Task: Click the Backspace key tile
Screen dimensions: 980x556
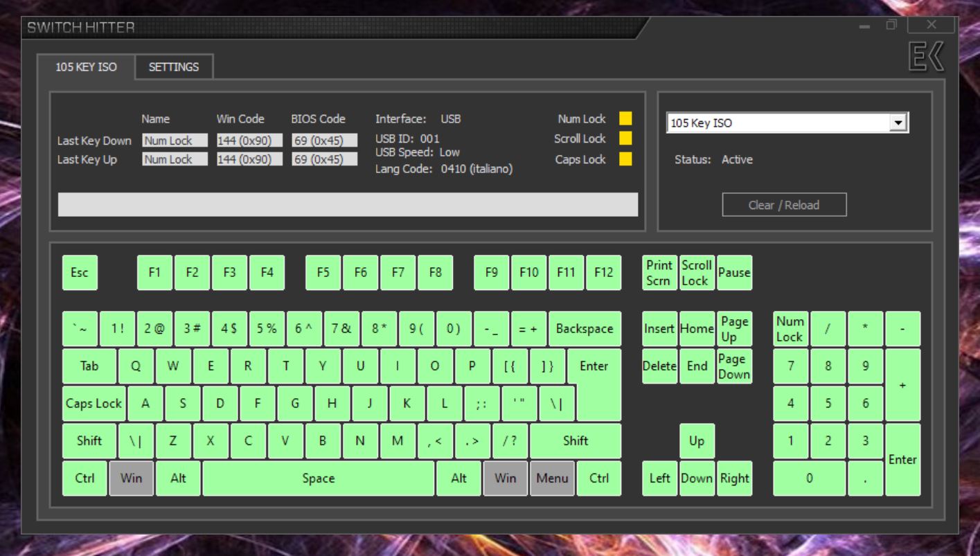Action: coord(585,330)
